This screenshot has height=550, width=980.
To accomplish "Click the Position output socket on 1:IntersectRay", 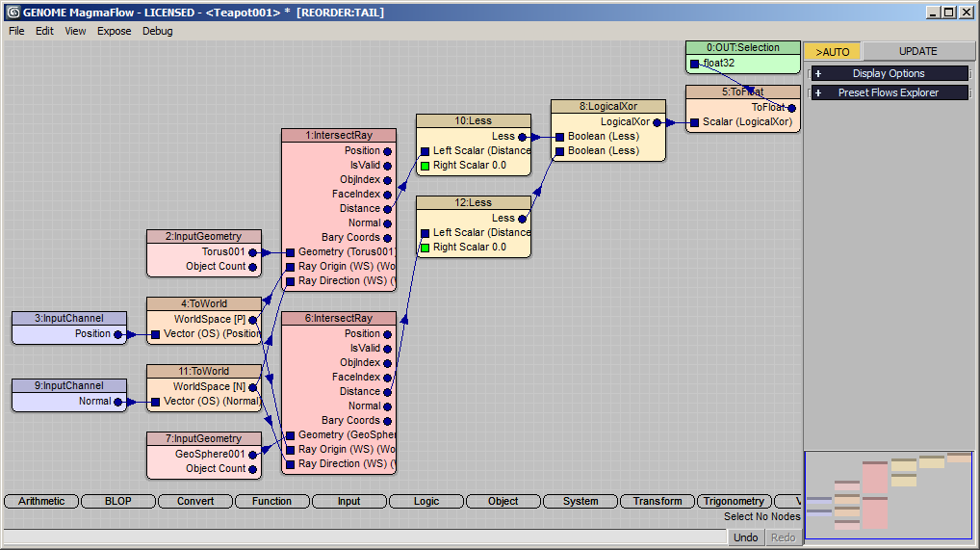I will pos(388,151).
